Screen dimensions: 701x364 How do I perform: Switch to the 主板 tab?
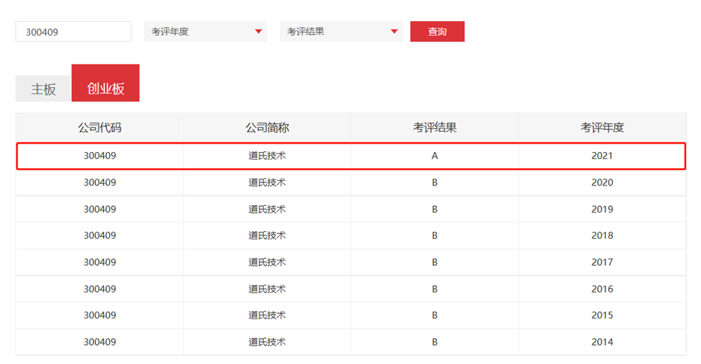[43, 89]
